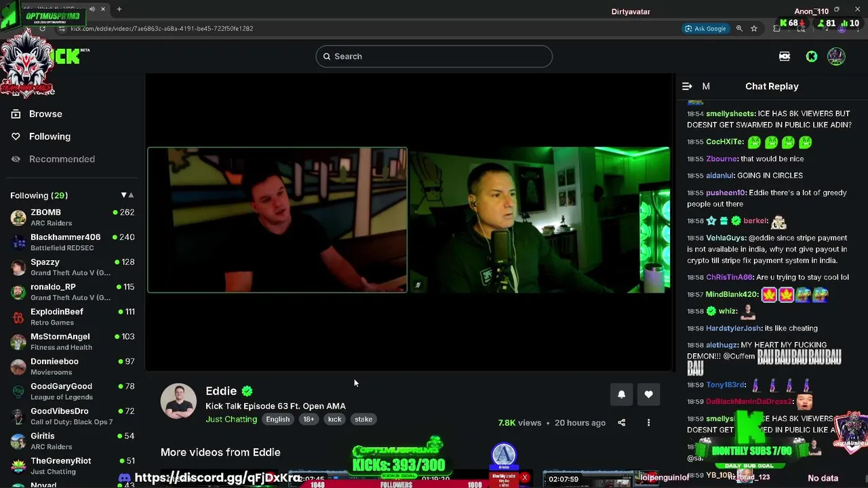
Task: Open GoodVibesDro channel entry
Action: (x=72, y=416)
